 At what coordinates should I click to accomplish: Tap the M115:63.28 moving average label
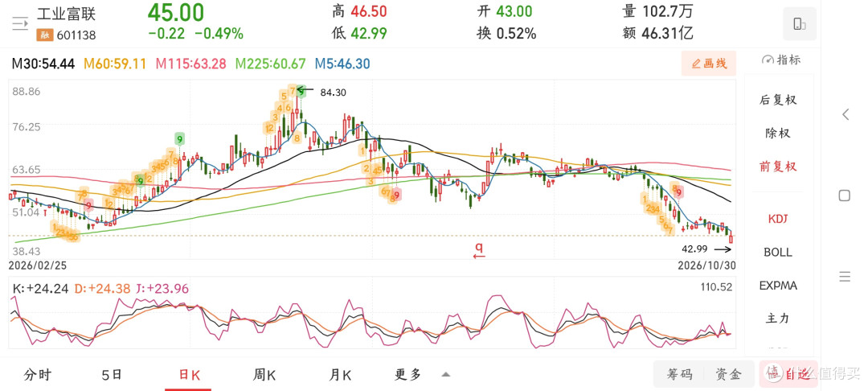click(191, 64)
